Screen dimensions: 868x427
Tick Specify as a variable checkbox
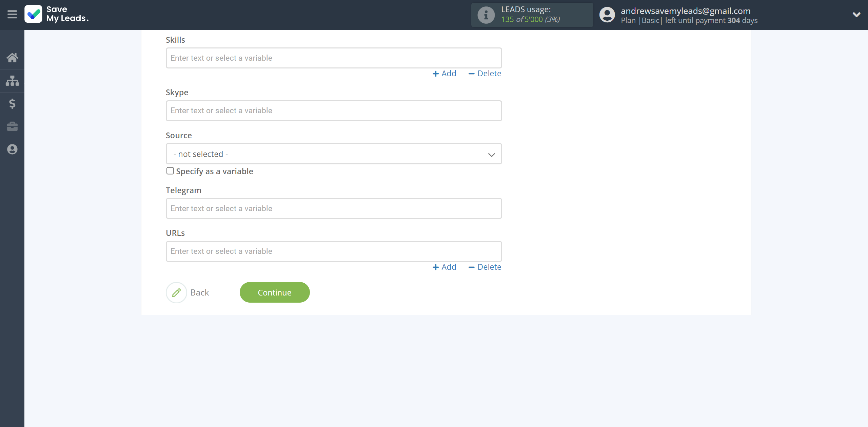tap(170, 171)
